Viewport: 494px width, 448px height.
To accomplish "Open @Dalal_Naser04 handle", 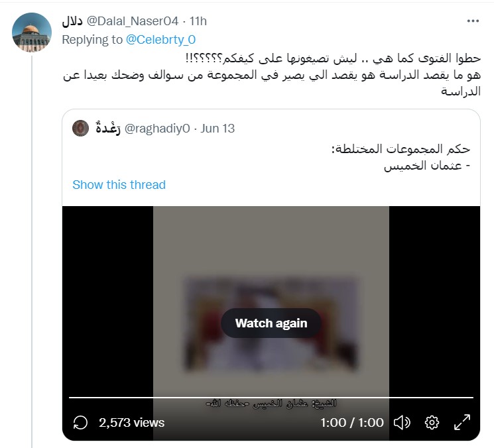I will [133, 21].
